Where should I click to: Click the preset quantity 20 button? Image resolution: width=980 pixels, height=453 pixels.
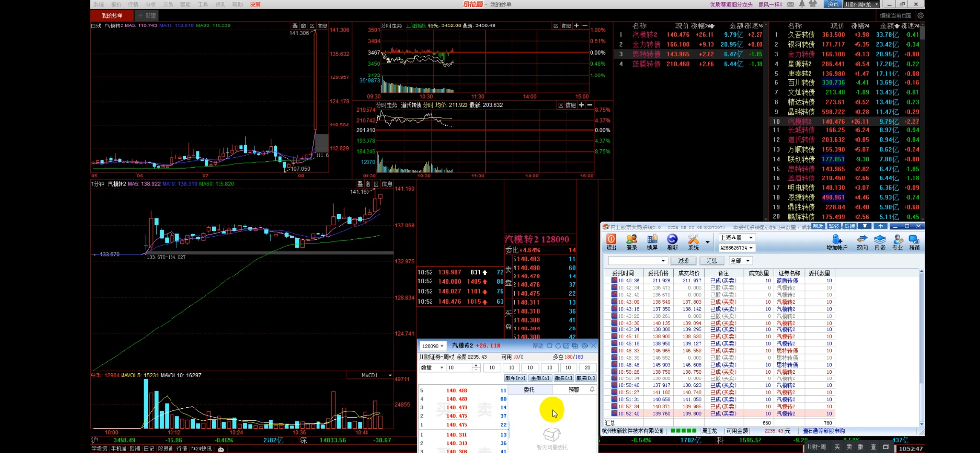point(587,368)
